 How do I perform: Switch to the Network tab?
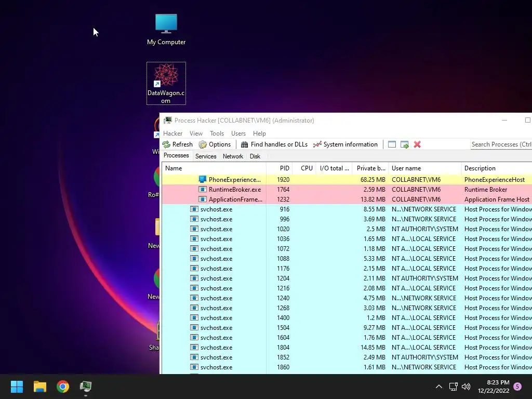[x=233, y=156]
